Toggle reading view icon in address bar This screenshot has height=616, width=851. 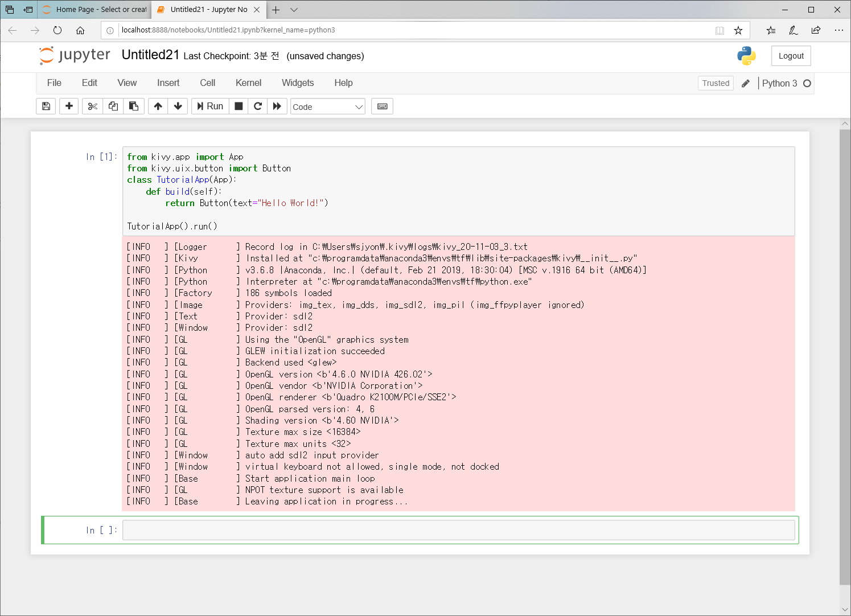(x=720, y=30)
